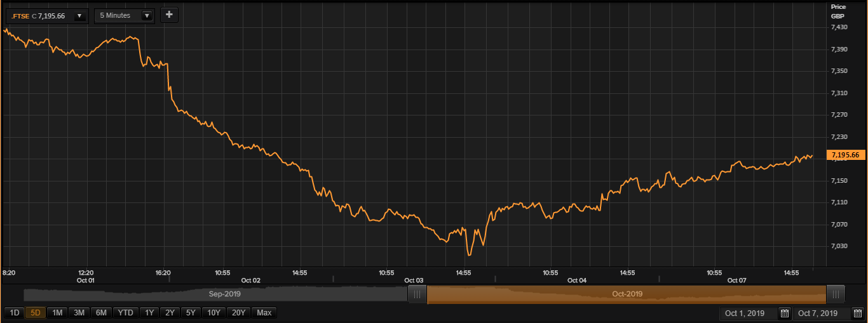
Task: Grab the left handle of the range slider
Action: tap(417, 294)
